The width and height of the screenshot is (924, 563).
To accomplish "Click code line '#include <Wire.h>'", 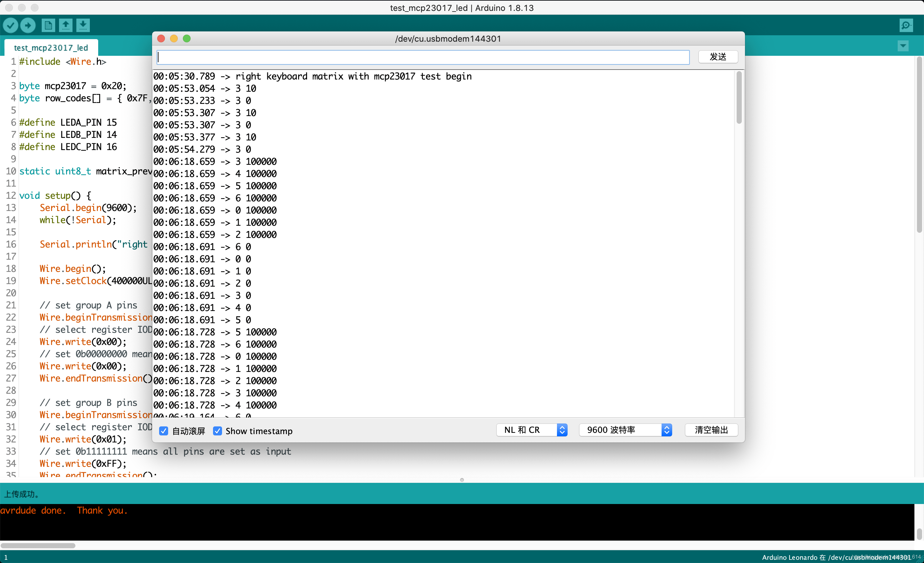I will point(63,62).
